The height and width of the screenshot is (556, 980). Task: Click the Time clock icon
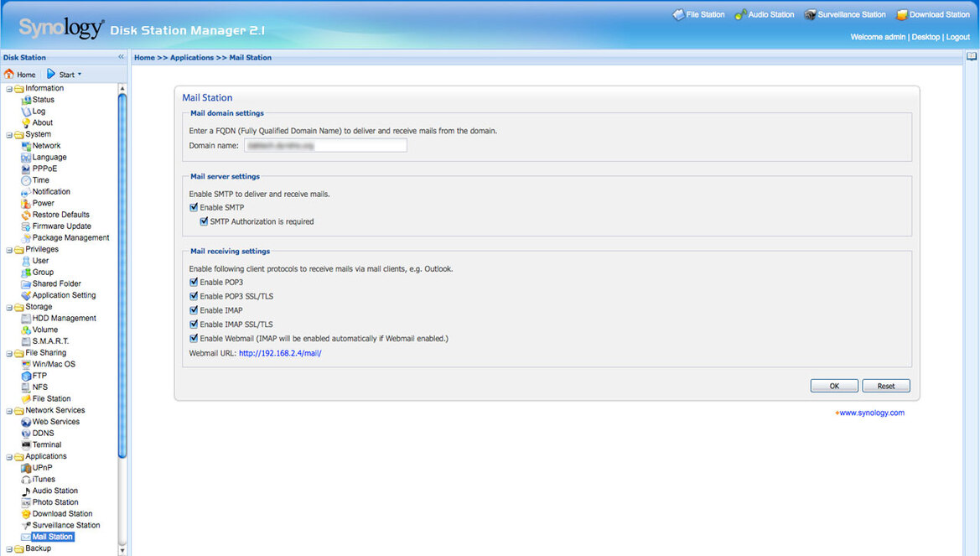tap(26, 180)
